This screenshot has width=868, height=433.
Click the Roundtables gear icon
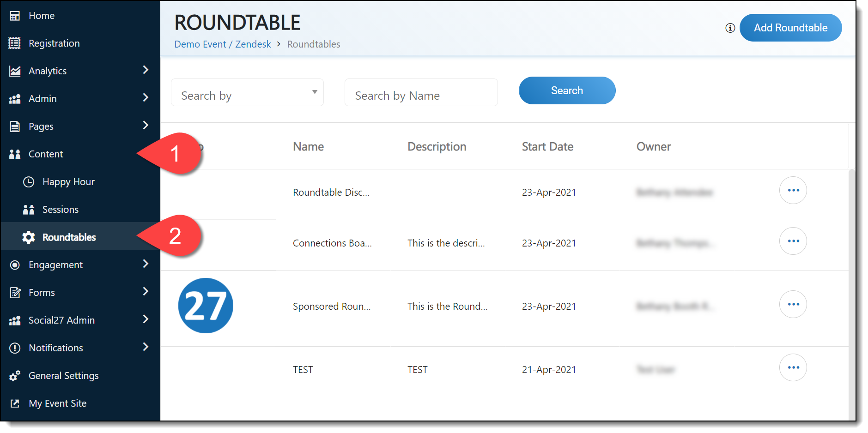click(29, 237)
